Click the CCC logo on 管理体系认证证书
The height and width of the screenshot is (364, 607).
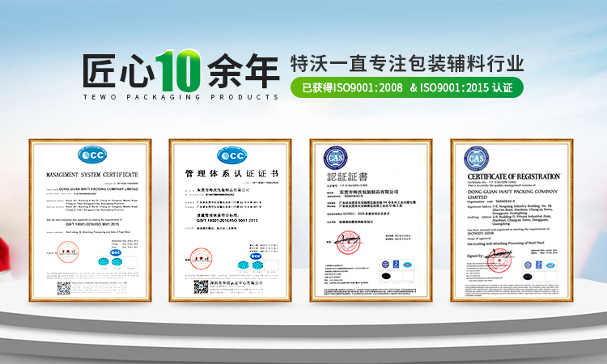click(232, 155)
